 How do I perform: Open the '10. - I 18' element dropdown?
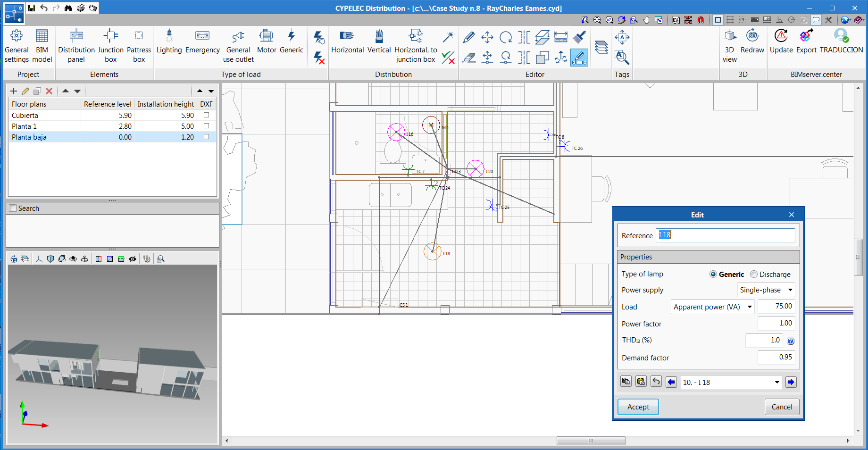pyautogui.click(x=731, y=383)
